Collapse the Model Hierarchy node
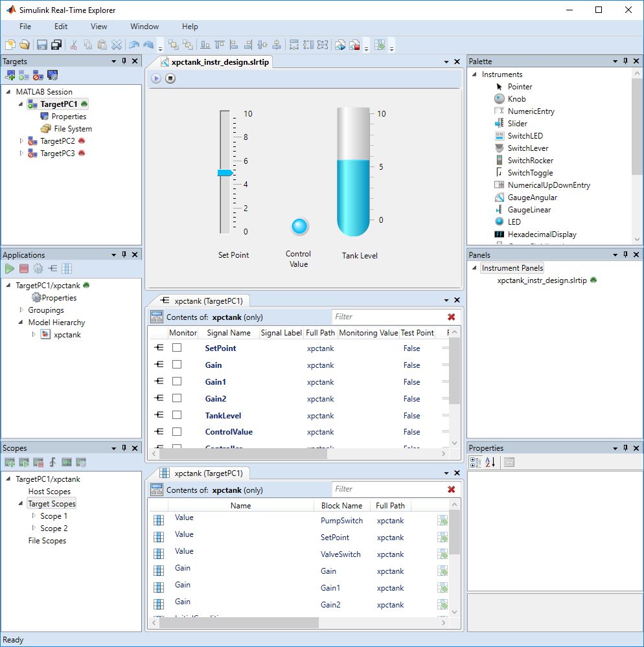Image resolution: width=644 pixels, height=647 pixels. click(x=21, y=323)
